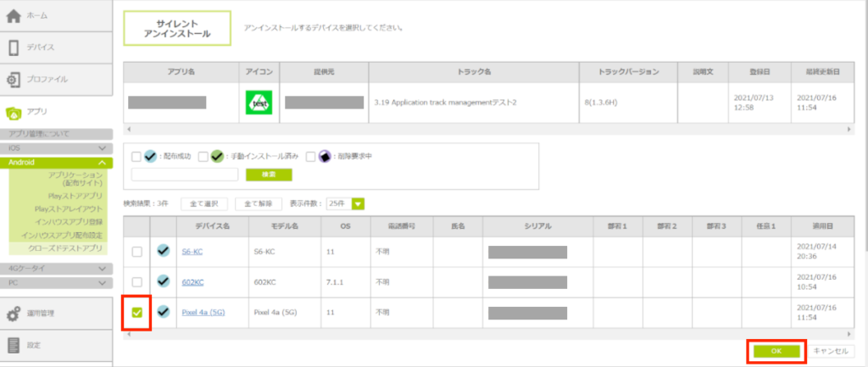Uncheck the Pixel 4a (5G) checkbox

(136, 312)
